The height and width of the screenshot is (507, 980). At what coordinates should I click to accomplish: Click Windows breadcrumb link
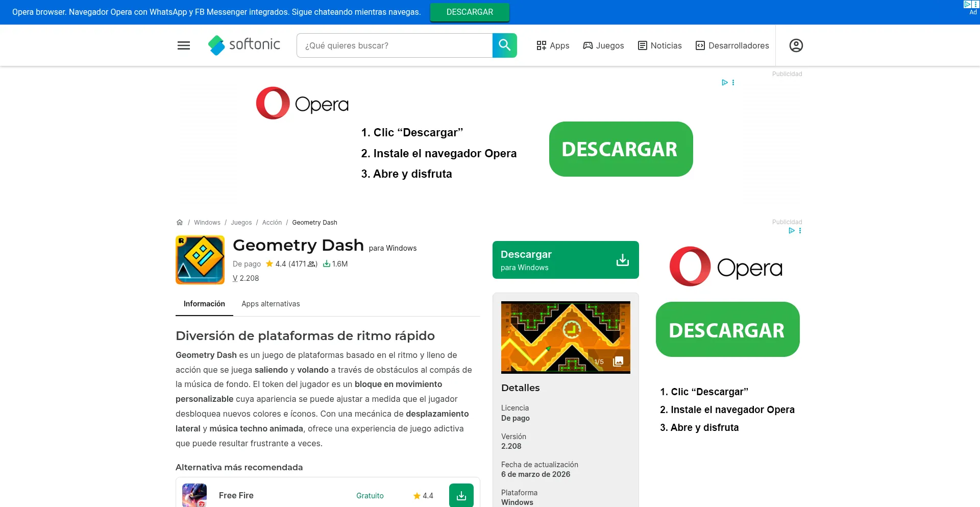[207, 223]
